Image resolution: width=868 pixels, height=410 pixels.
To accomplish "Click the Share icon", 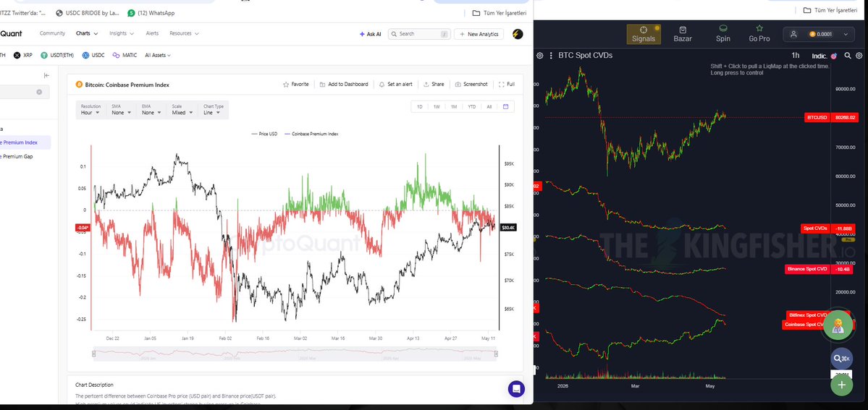I will pos(426,85).
